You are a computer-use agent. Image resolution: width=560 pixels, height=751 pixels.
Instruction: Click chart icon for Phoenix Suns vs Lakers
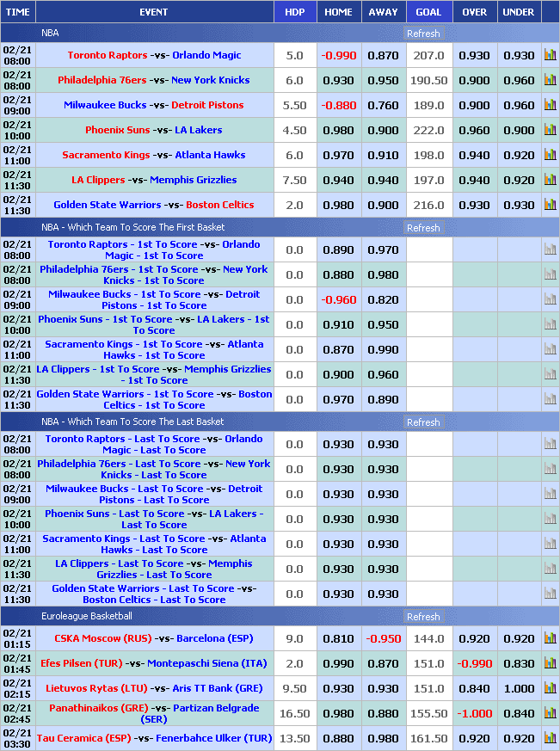(550, 130)
